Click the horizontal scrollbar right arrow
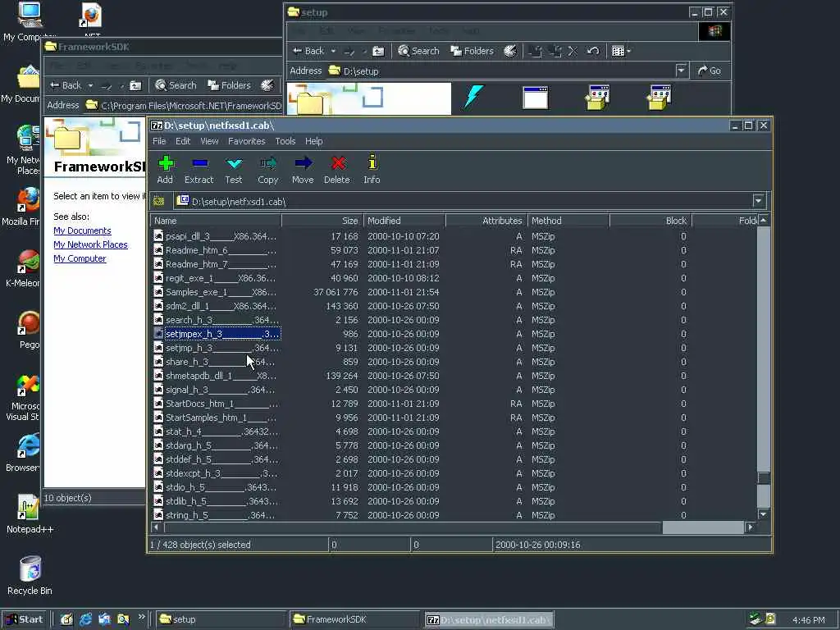The width and height of the screenshot is (840, 630). coord(750,527)
